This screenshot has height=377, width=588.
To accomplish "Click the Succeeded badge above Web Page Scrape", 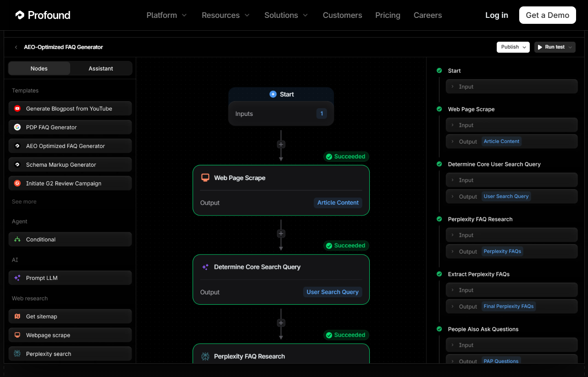I will (346, 157).
